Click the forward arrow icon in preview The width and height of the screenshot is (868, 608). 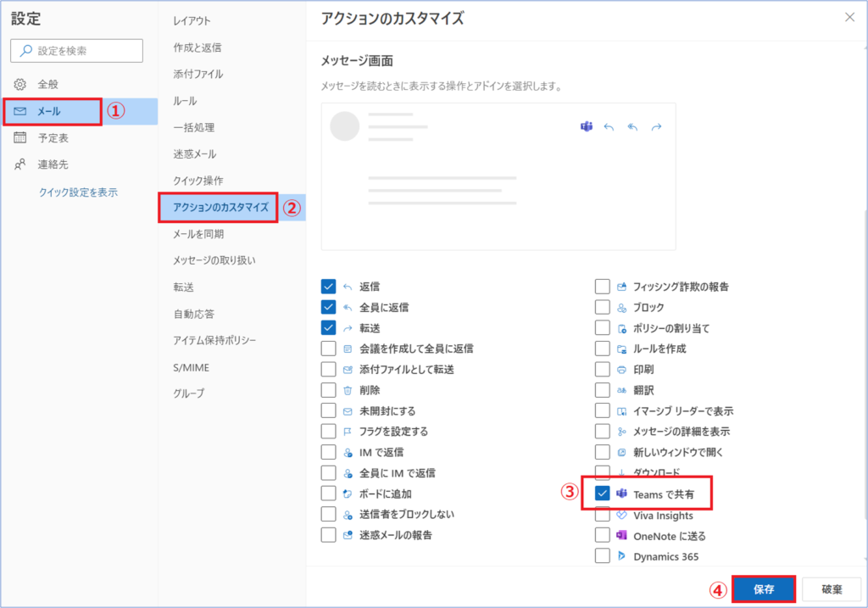tap(656, 127)
